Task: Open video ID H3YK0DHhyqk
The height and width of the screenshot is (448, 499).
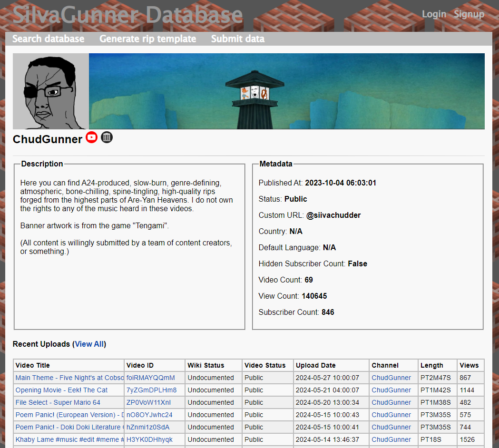Action: coord(149,440)
